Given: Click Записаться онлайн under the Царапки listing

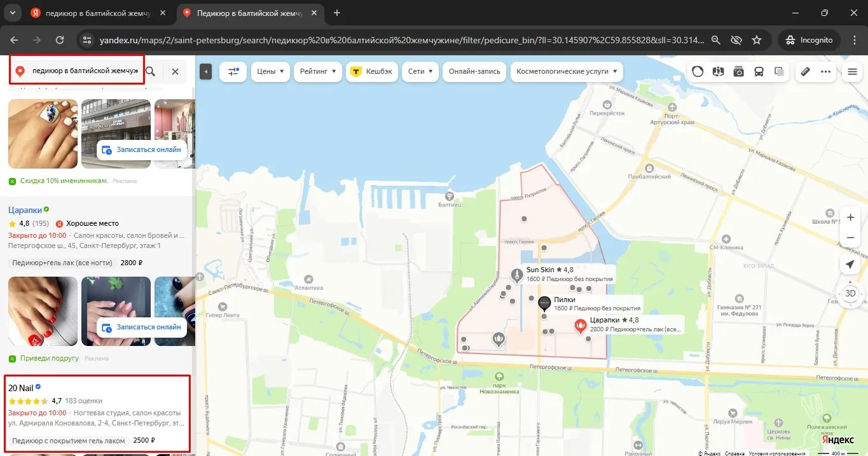Looking at the screenshot, I should (143, 327).
